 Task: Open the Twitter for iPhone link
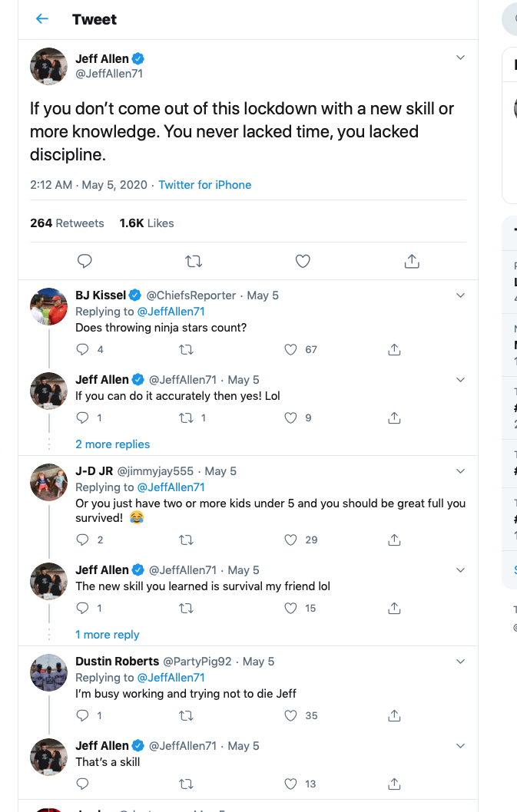coord(204,185)
